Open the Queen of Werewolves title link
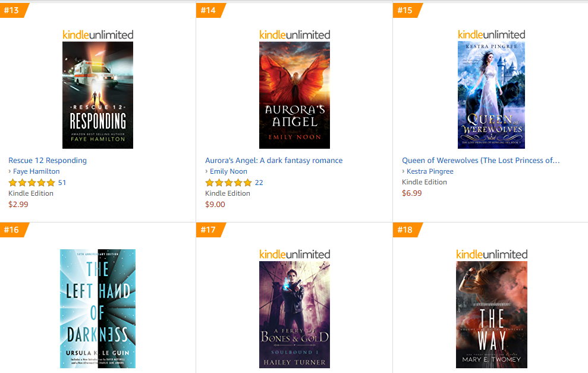588x373 pixels. [481, 160]
